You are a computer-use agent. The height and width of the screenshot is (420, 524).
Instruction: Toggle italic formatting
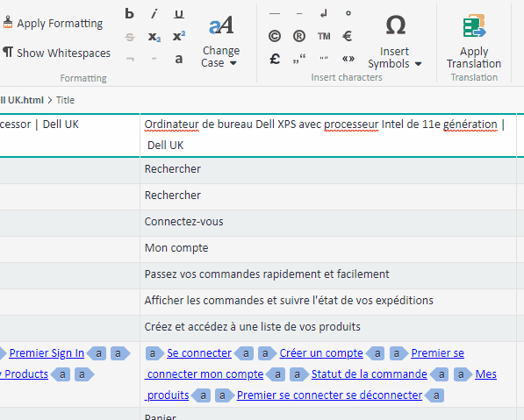tap(154, 14)
